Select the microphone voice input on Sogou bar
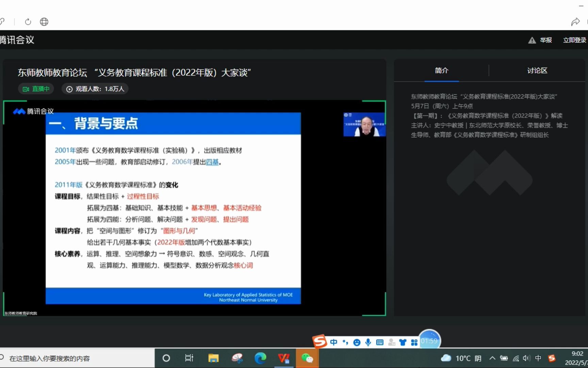Screen dimensions: 588x368 click(x=368, y=342)
